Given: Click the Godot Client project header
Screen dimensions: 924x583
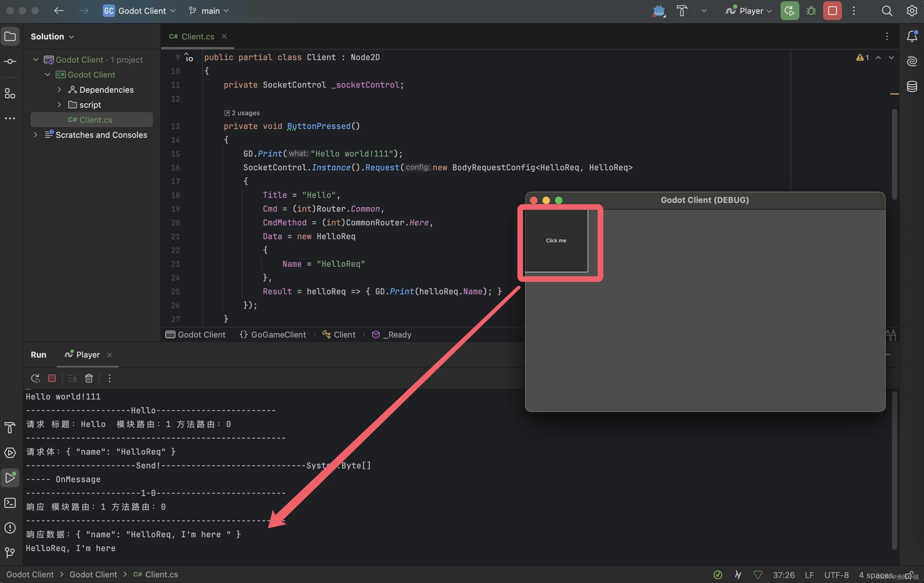Looking at the screenshot, I should 91,75.
